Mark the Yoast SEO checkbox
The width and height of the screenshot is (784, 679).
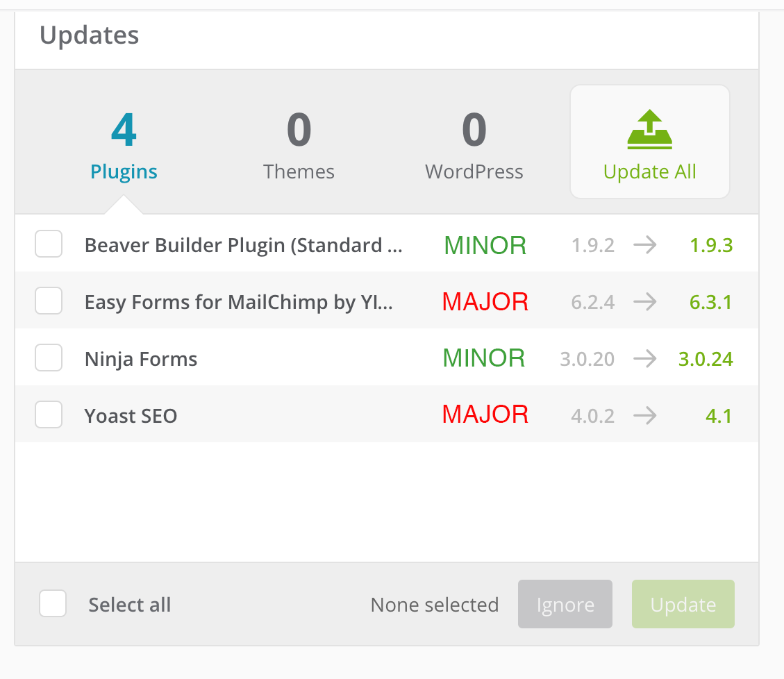point(49,414)
